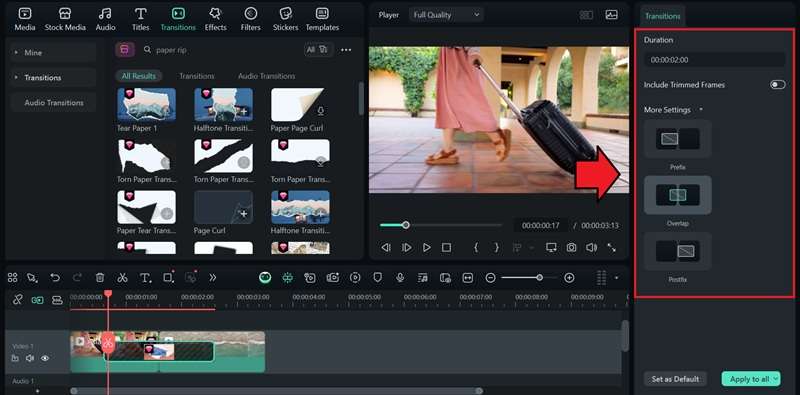
Task: Set the mark-in point brace
Action: pyautogui.click(x=476, y=248)
